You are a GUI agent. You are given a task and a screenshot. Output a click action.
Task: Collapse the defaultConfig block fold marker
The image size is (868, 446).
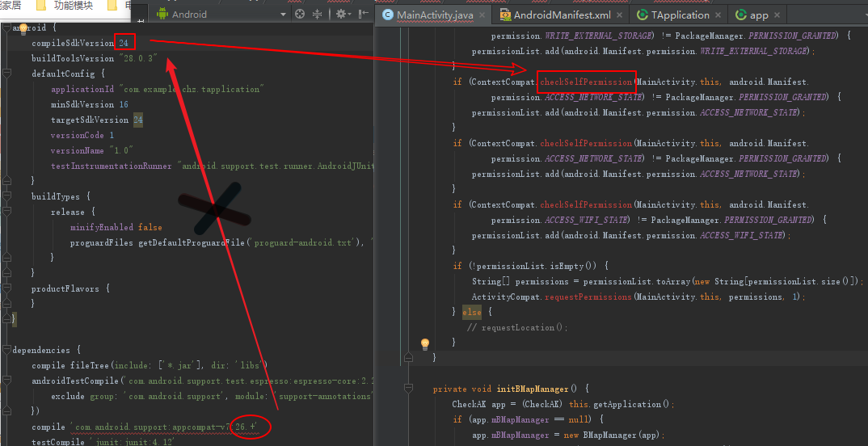click(6, 74)
